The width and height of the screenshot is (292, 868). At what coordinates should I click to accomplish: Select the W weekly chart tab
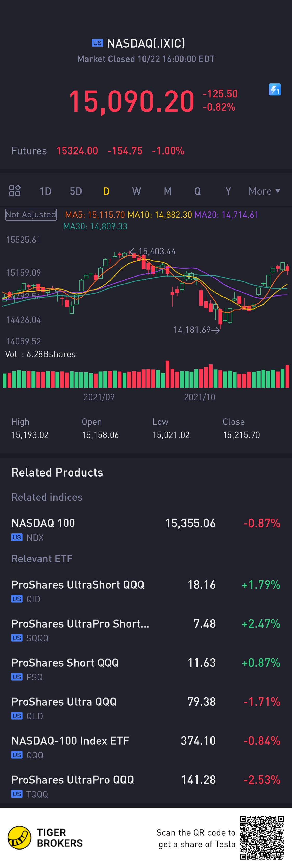136,191
